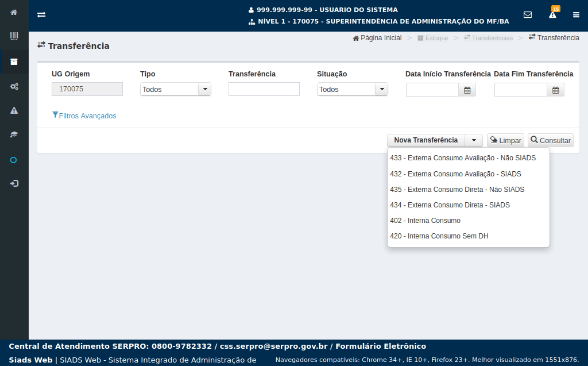Toggle sidebar with the swap arrows icon

(41, 14)
